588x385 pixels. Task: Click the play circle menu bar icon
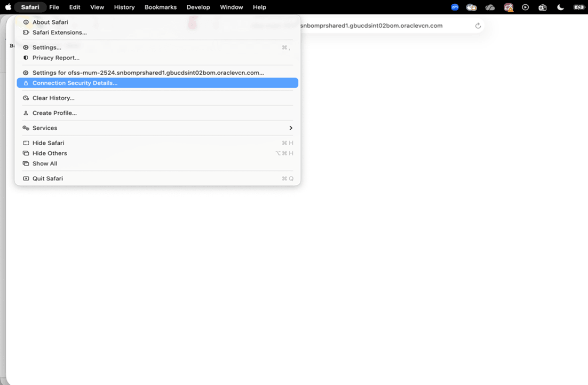[x=526, y=7]
